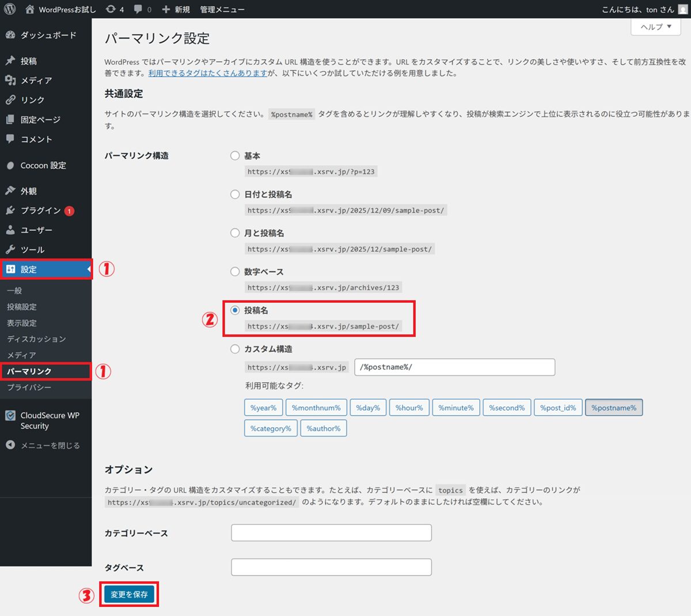Screen dimensions: 691x616
Task: Open the パーマリンク settings submenu item
Action: click(29, 371)
